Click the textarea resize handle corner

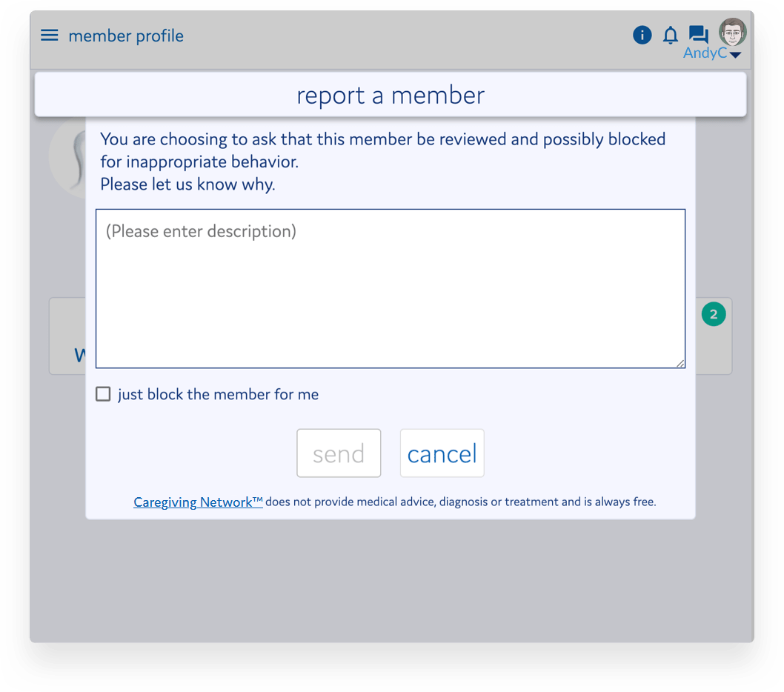click(x=680, y=364)
